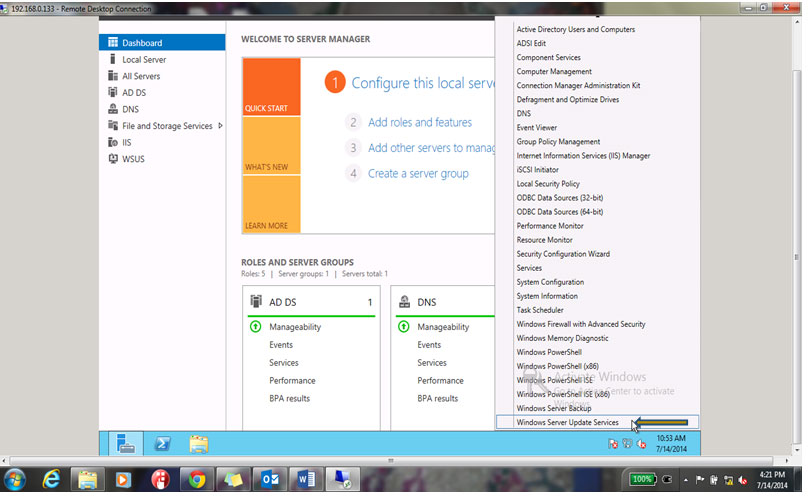Open Event Viewer menu entry
The image size is (808, 496).
[536, 128]
